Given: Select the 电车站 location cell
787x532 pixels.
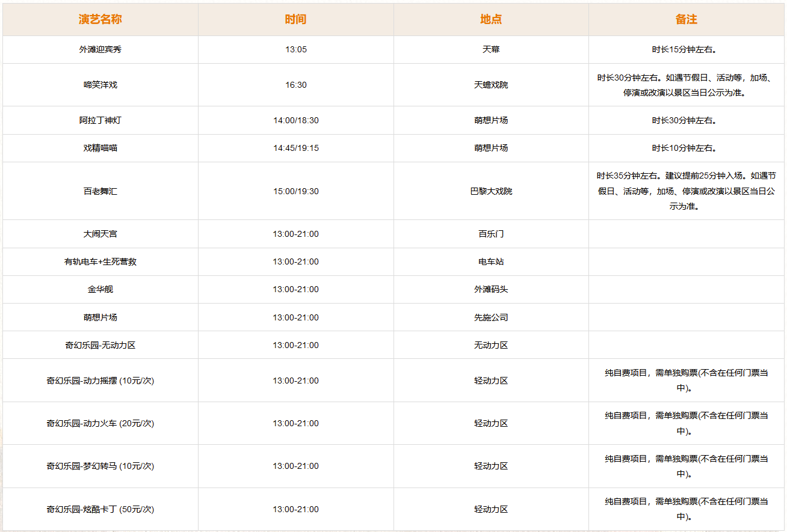Looking at the screenshot, I should (x=491, y=261).
